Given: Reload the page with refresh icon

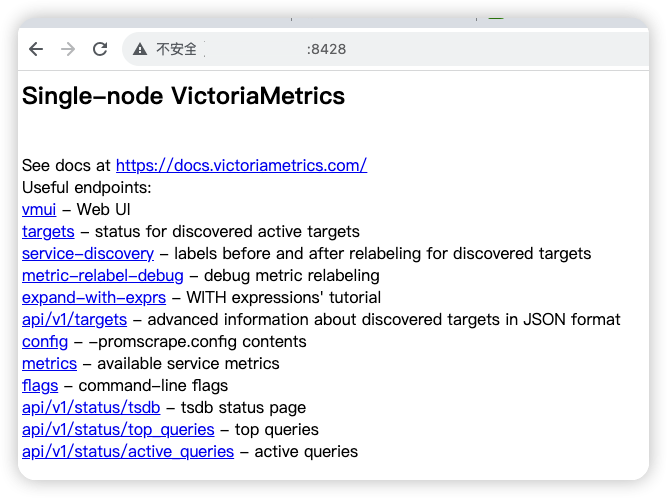Looking at the screenshot, I should coord(100,49).
